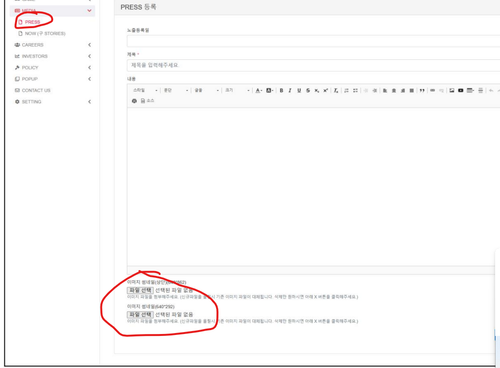Open the text color picker in editor toolbar

(259, 90)
